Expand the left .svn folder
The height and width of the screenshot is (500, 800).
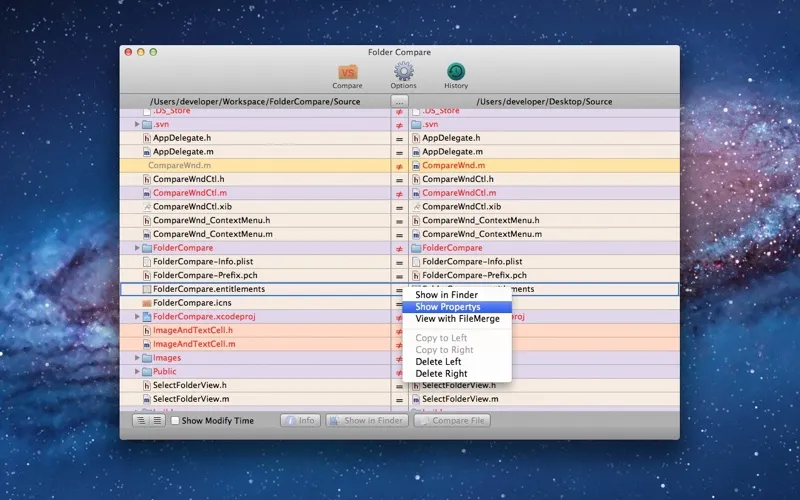137,124
